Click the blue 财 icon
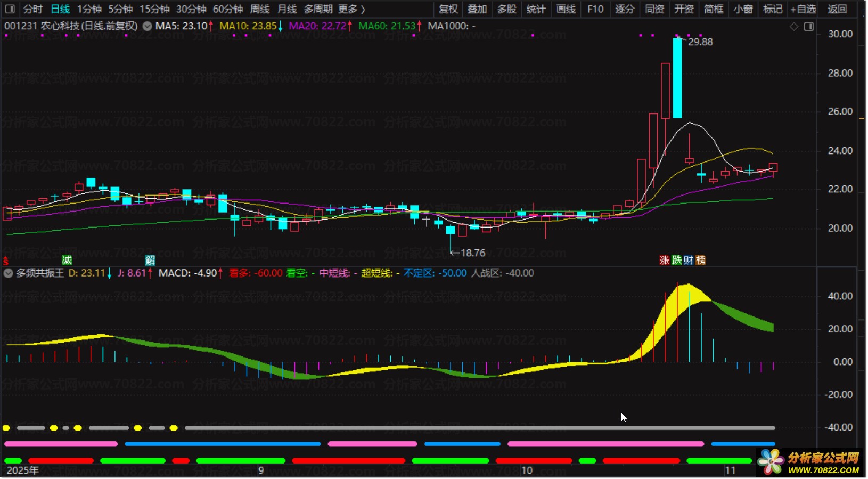868x479 pixels. click(689, 260)
